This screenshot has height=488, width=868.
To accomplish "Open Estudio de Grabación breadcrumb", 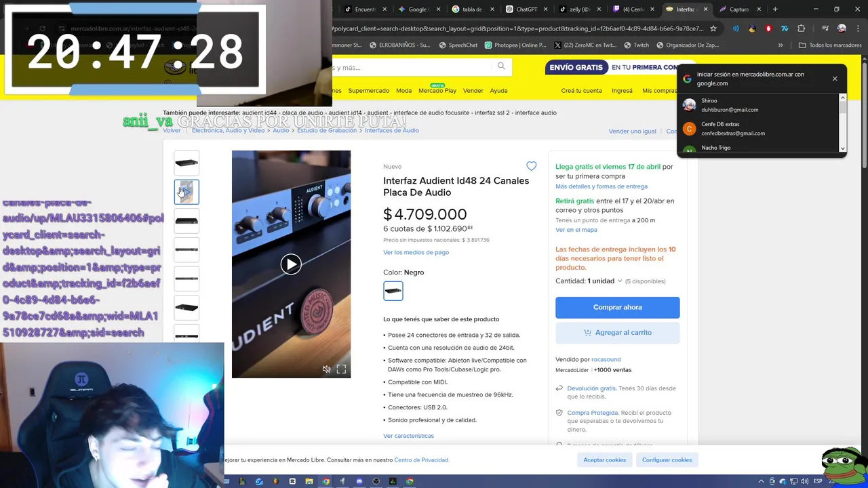I will (x=326, y=130).
